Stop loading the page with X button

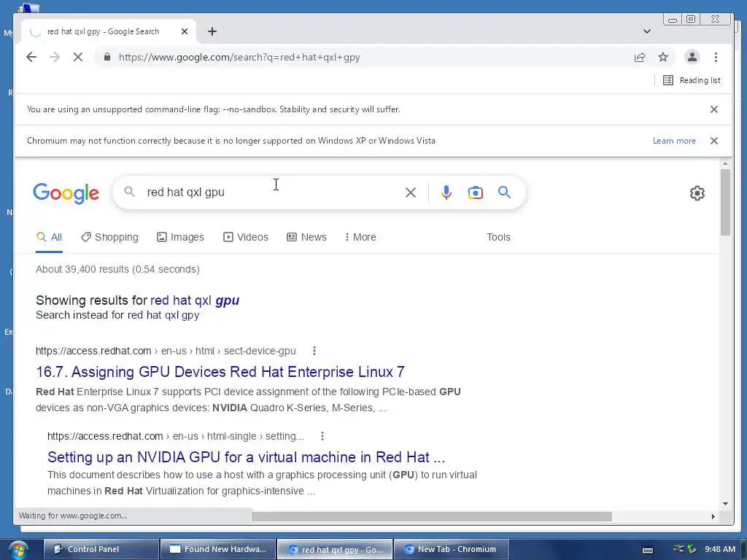point(78,57)
